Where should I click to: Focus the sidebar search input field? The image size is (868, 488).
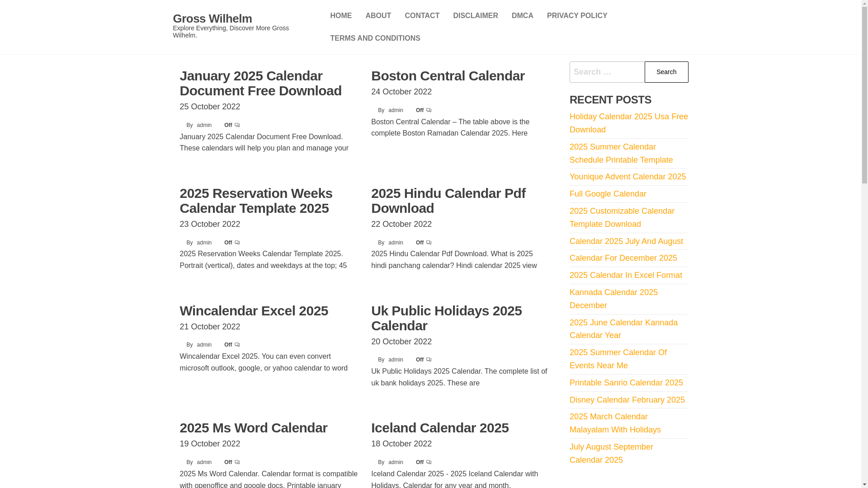tap(607, 72)
